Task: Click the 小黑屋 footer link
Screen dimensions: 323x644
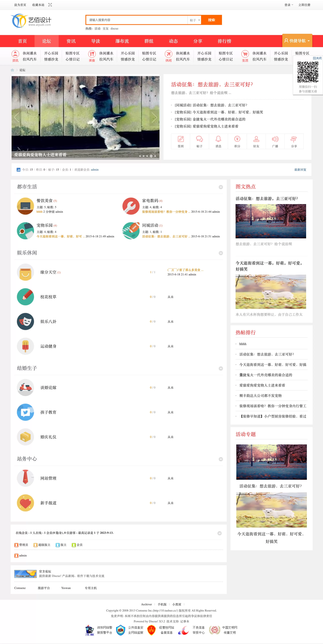Action: pos(176,604)
